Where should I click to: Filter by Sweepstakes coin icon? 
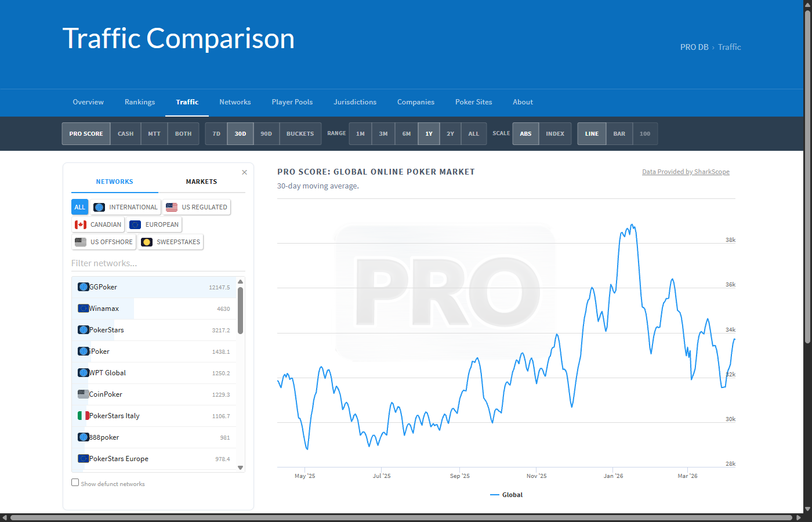tap(147, 242)
